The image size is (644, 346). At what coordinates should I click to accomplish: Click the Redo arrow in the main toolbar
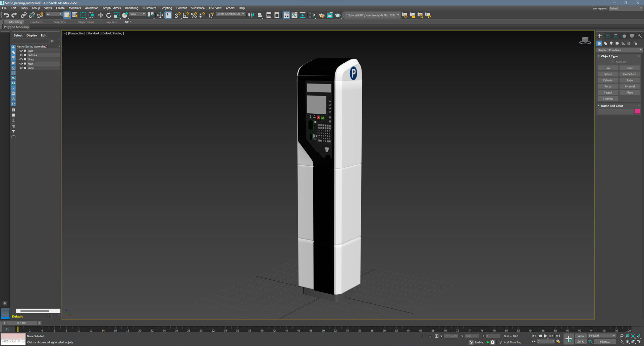14,15
